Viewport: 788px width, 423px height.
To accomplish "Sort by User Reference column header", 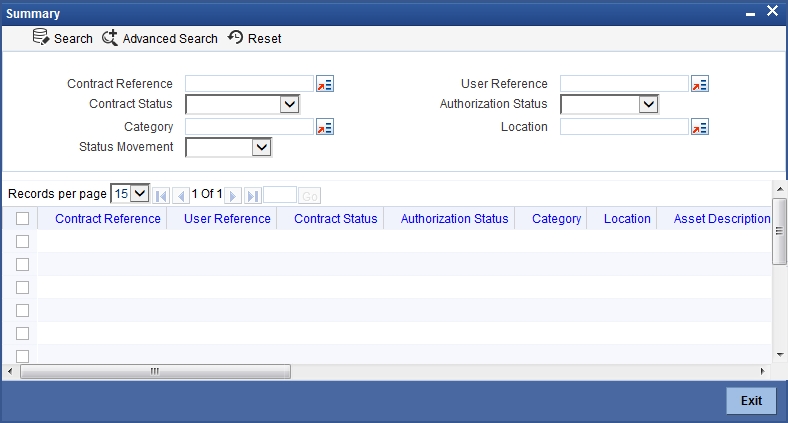I will click(227, 219).
